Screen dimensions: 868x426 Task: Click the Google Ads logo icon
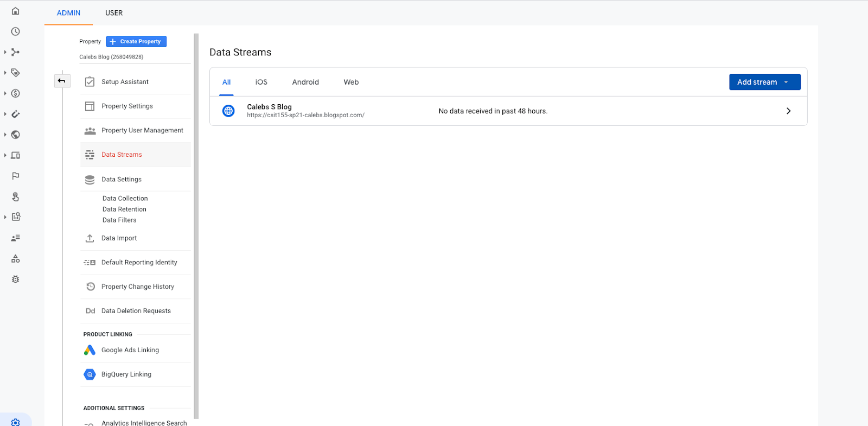click(x=90, y=350)
